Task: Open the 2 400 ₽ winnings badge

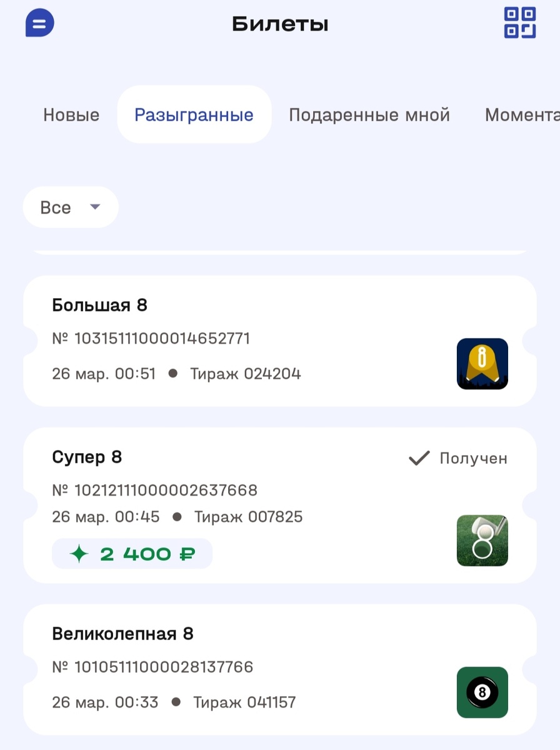Action: 132,553
